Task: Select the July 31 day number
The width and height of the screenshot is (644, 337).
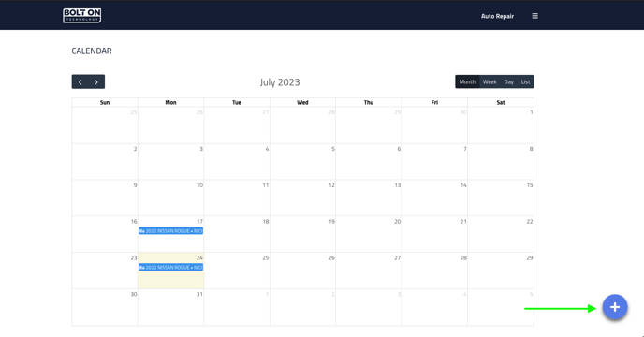Action: [199, 294]
